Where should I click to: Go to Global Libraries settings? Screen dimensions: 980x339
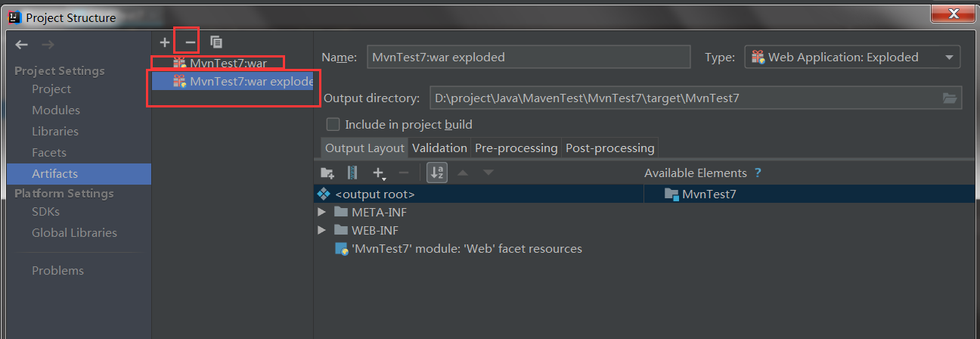[x=74, y=233]
